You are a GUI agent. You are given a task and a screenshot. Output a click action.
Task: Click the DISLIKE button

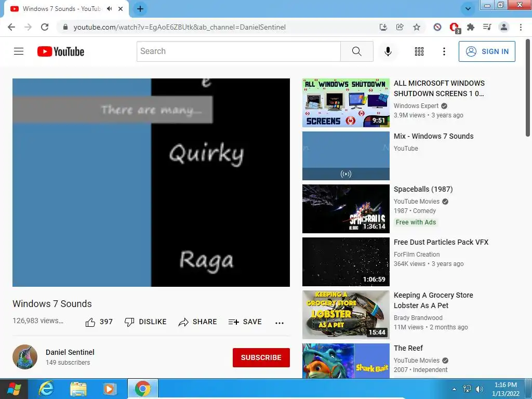(x=145, y=322)
